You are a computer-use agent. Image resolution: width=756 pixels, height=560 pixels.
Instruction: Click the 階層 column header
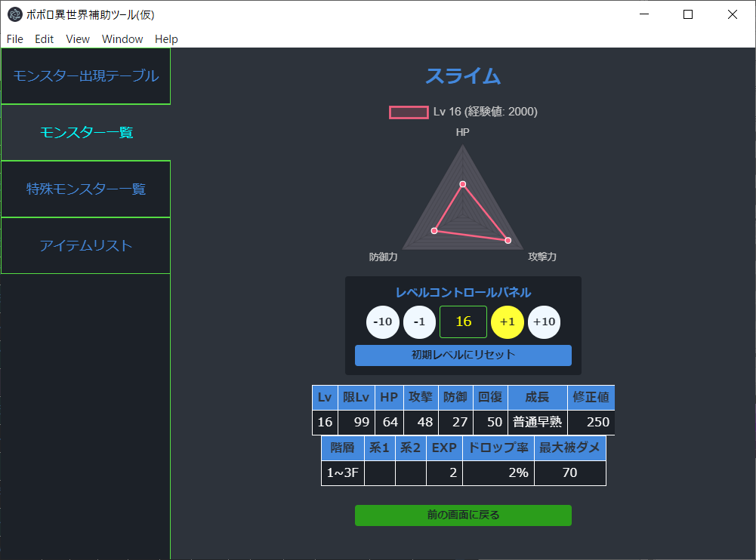click(343, 448)
